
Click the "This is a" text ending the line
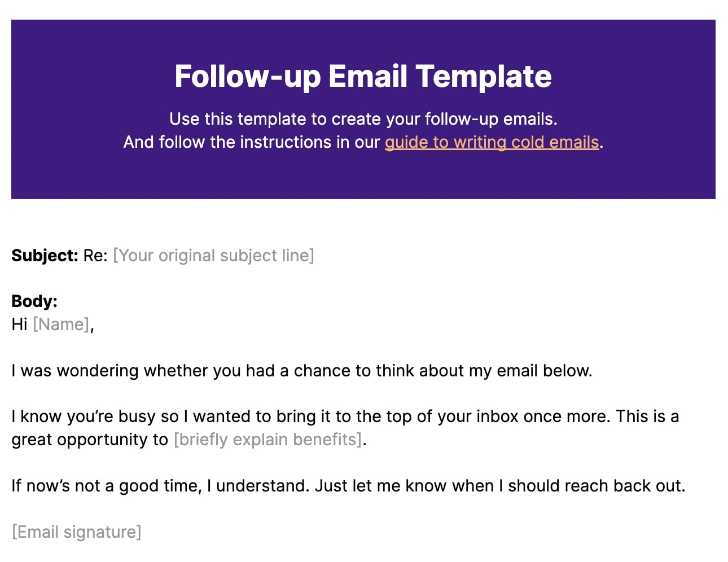pyautogui.click(x=647, y=416)
